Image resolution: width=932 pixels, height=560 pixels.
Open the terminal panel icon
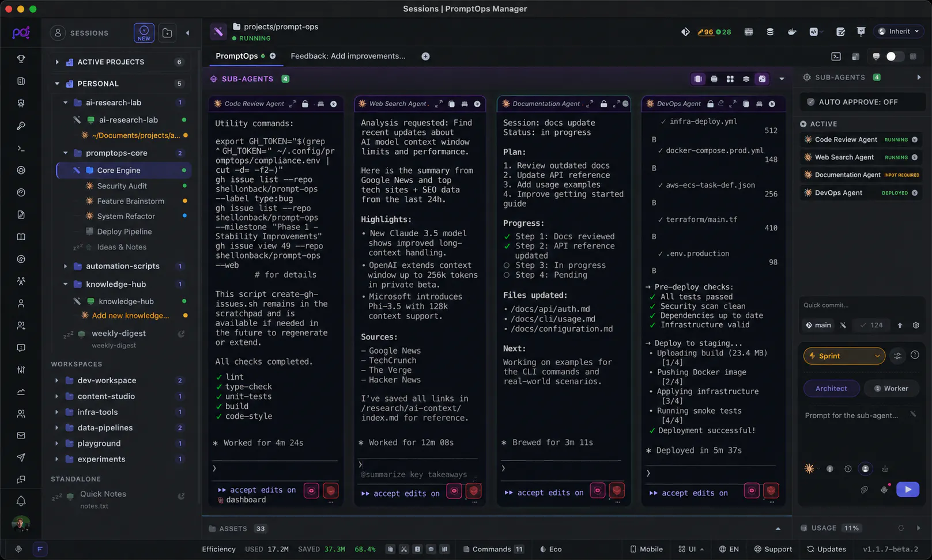click(836, 56)
